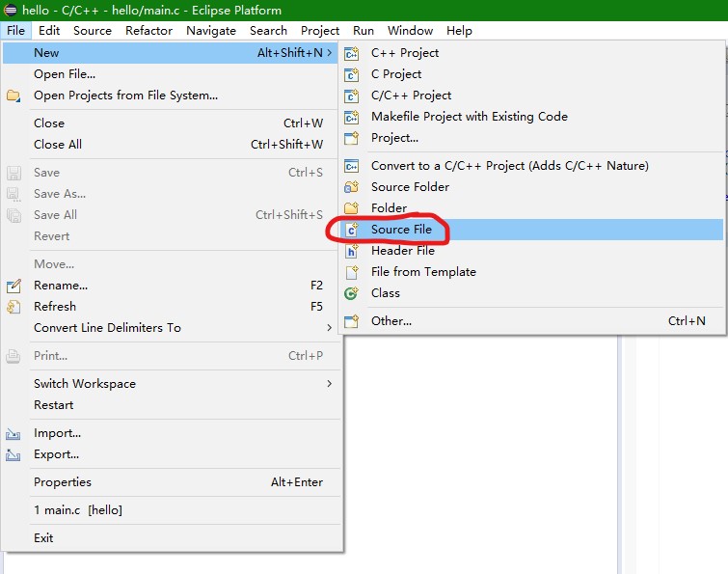Select Makefile Project with Existing Code
This screenshot has width=728, height=574.
tap(531, 117)
